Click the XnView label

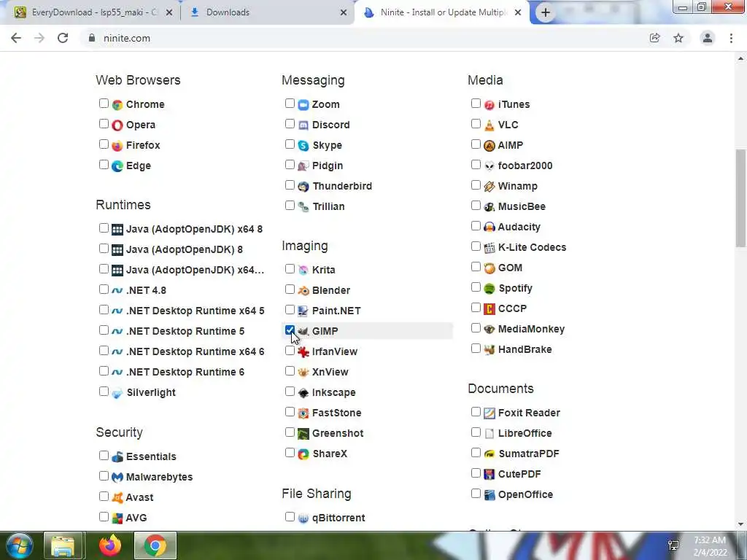pos(330,372)
